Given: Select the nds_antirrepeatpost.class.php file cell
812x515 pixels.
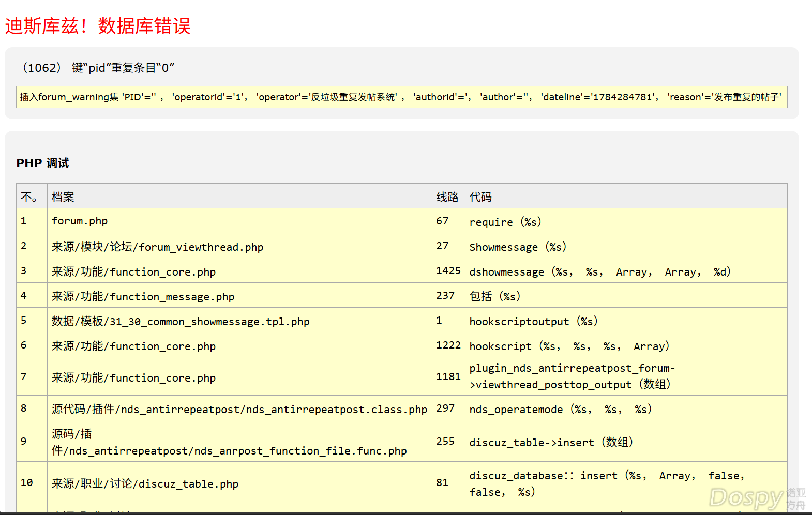Looking at the screenshot, I should pyautogui.click(x=239, y=408).
